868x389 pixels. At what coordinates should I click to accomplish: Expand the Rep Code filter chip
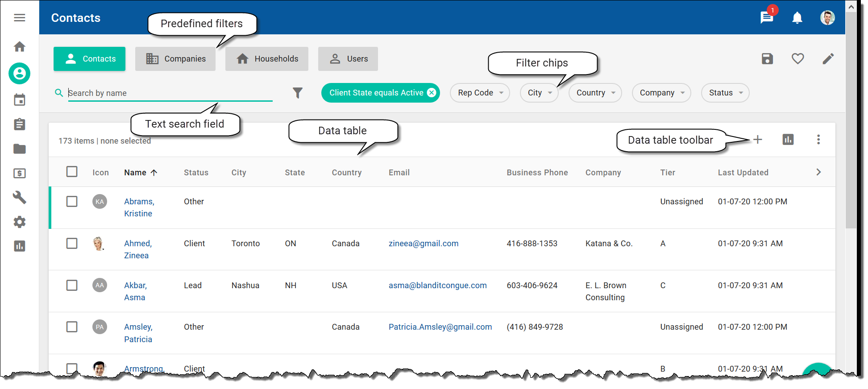[480, 93]
